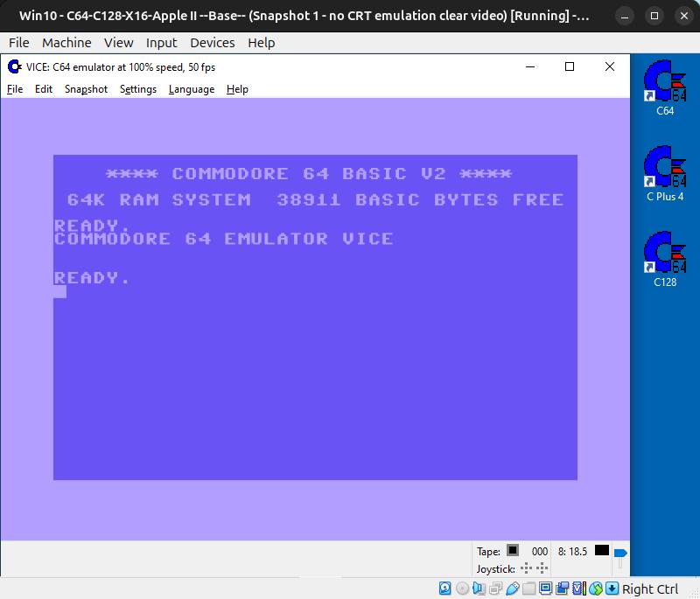Open the C128 desktop shortcut
Image resolution: width=700 pixels, height=599 pixels.
[x=665, y=259]
